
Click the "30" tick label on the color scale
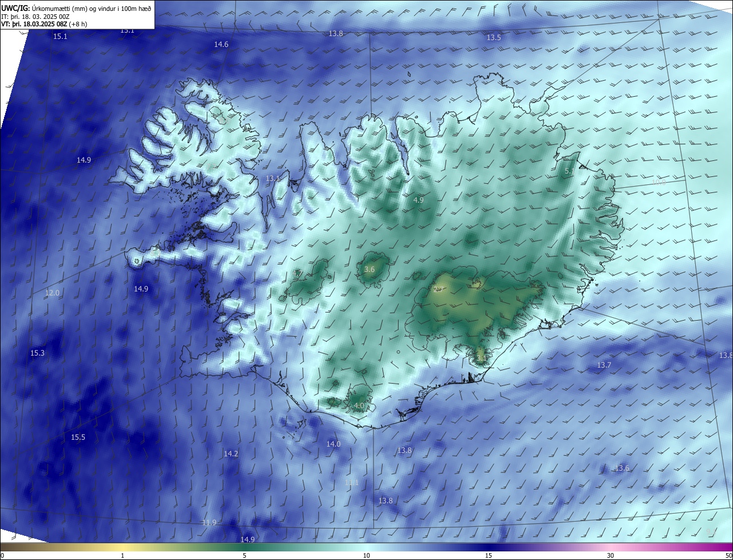coord(610,555)
